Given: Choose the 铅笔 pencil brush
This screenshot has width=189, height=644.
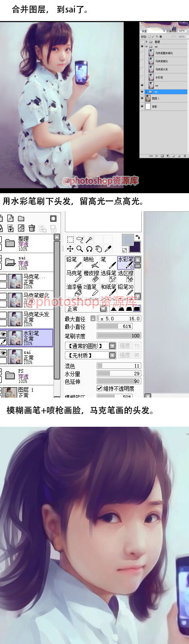Looking at the screenshot, I should pos(74,262).
